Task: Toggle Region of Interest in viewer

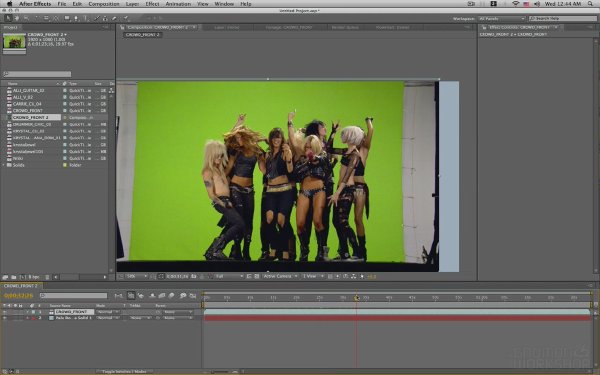Action: tap(249, 276)
